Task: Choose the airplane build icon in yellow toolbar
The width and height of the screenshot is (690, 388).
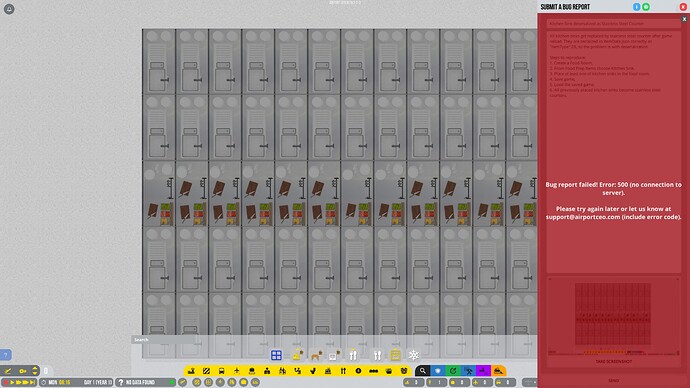Action: (x=237, y=371)
